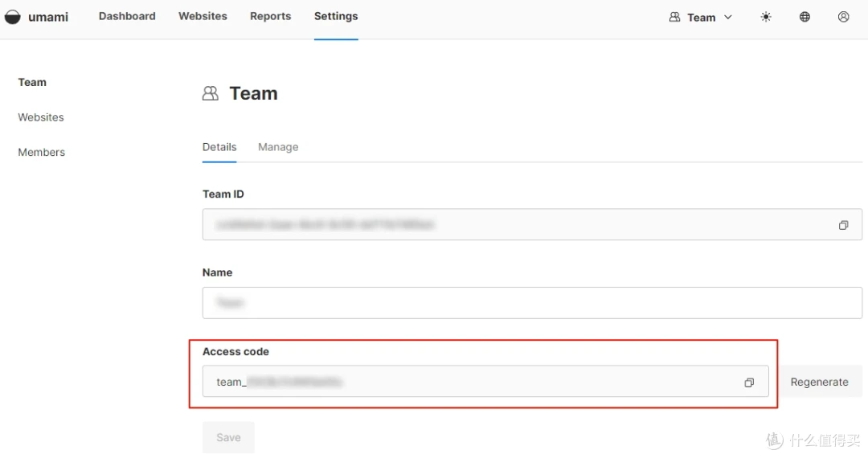Open the Reports section
Screen dimensions: 868x458
(271, 17)
